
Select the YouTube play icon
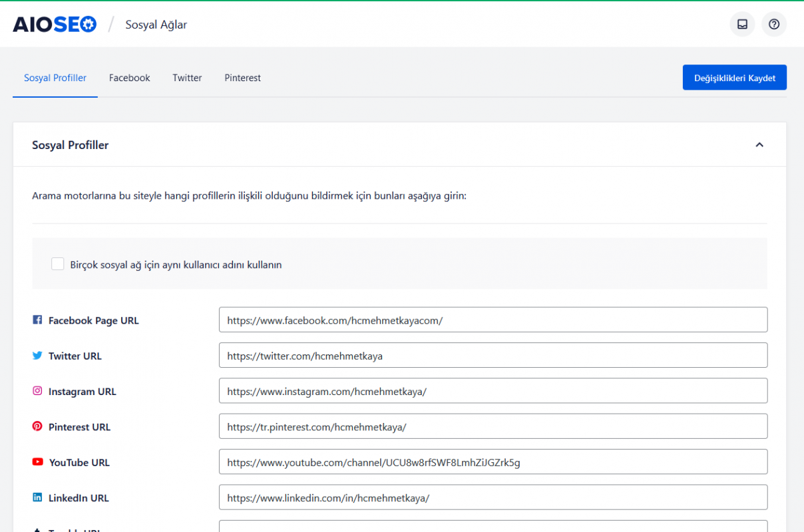37,462
